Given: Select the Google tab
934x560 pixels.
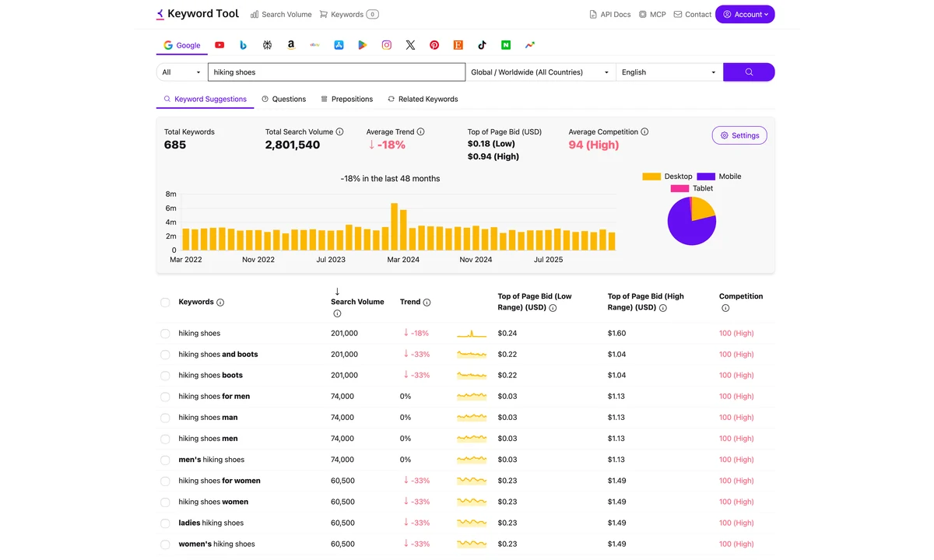Looking at the screenshot, I should point(182,45).
